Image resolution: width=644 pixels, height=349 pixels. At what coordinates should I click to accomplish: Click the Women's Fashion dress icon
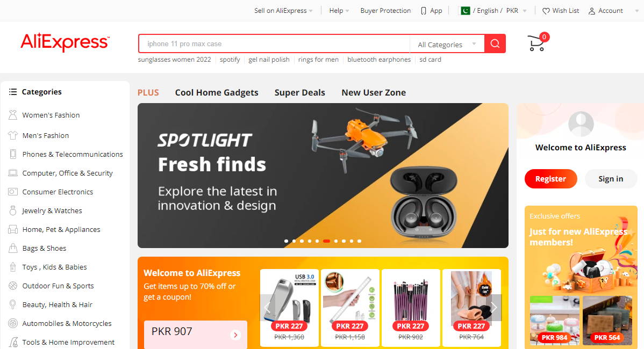click(x=13, y=115)
